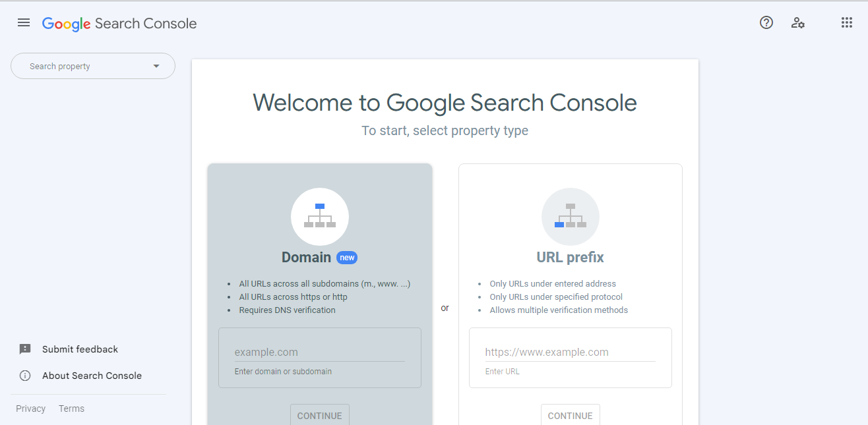Follow the Privacy link

[x=31, y=409]
